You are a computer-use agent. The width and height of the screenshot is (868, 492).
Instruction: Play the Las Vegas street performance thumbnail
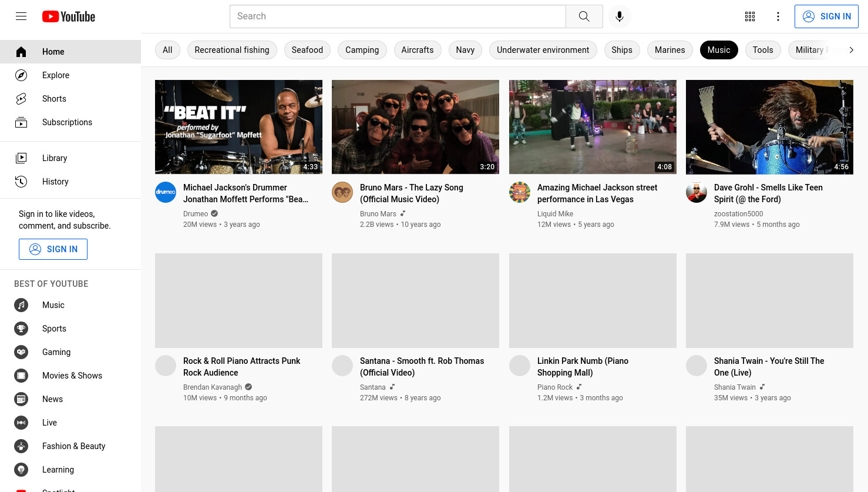[x=593, y=127]
